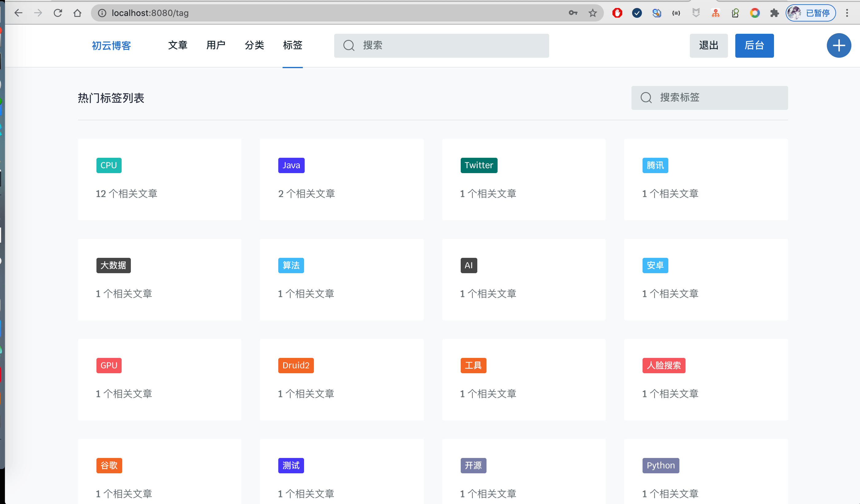Go back with the browser arrow

coord(18,13)
